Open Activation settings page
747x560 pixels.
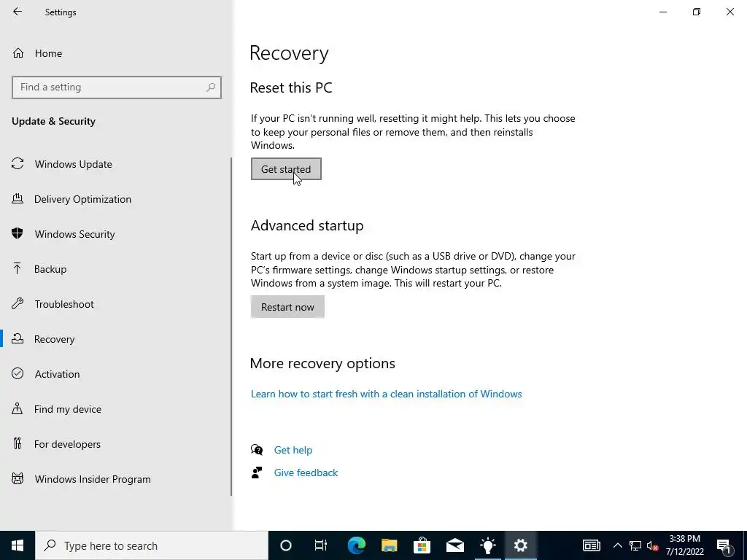pyautogui.click(x=57, y=374)
